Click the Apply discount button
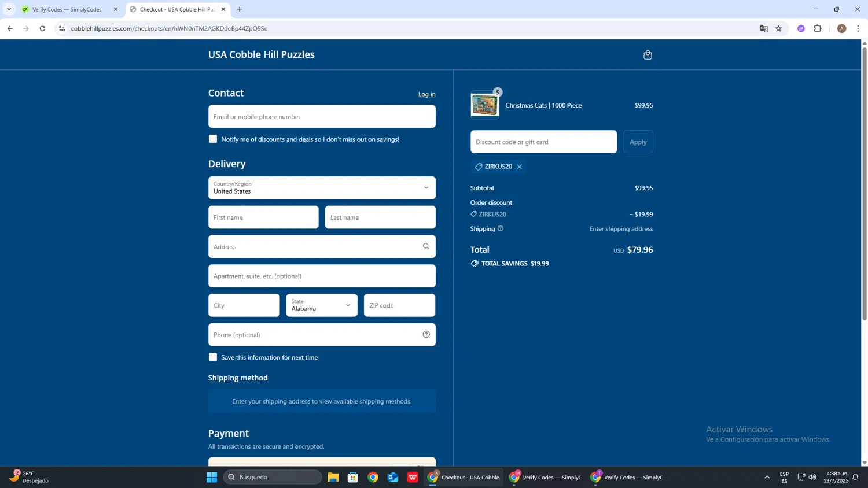 (x=638, y=142)
